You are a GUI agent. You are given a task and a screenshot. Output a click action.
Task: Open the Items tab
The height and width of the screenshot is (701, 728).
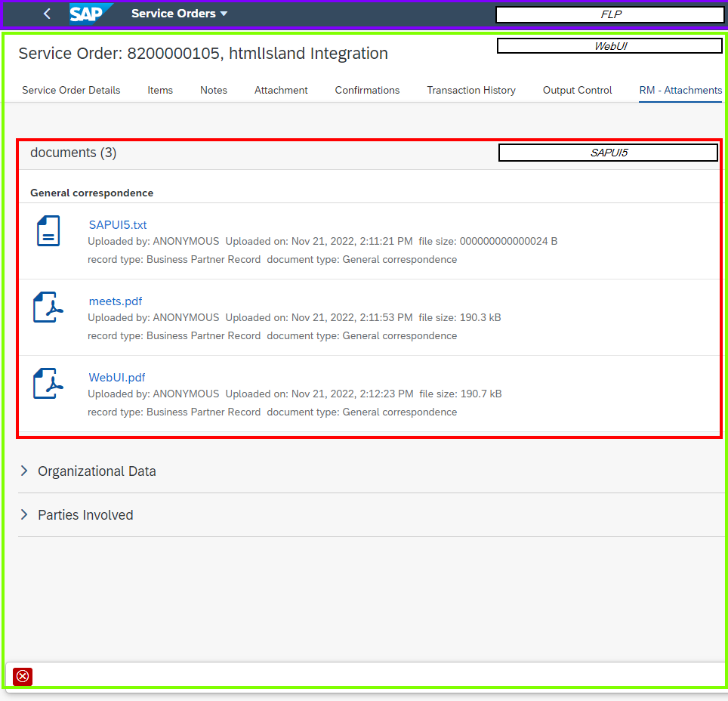tap(160, 90)
